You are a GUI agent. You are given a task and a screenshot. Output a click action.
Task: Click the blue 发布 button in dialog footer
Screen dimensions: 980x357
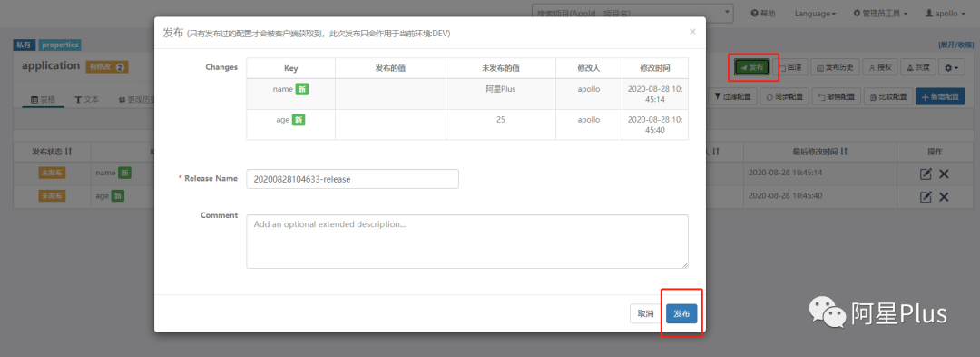(681, 314)
